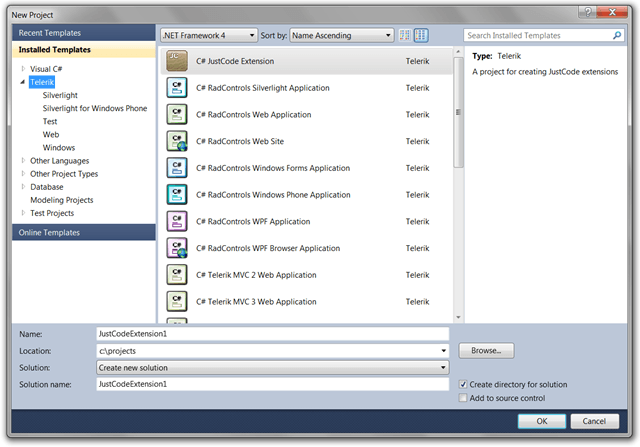Click scroll down arrow of template list
This screenshot has width=640, height=447.
pyautogui.click(x=458, y=317)
